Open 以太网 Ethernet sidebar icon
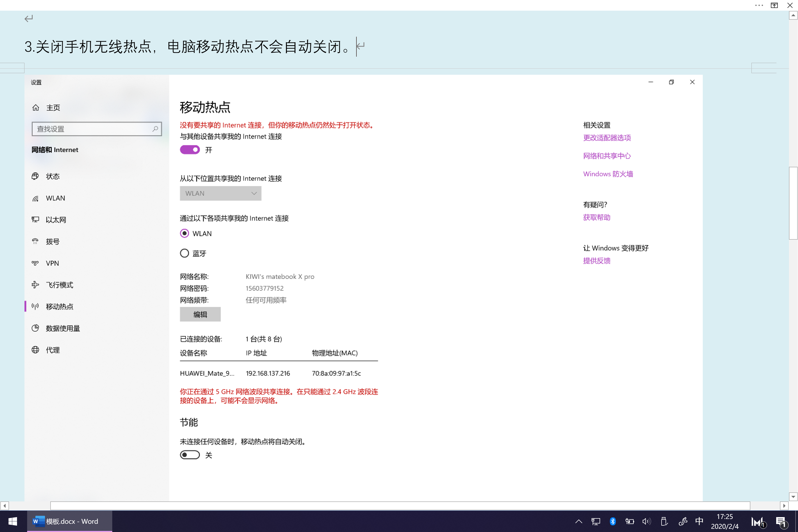Image resolution: width=798 pixels, height=532 pixels. (35, 219)
